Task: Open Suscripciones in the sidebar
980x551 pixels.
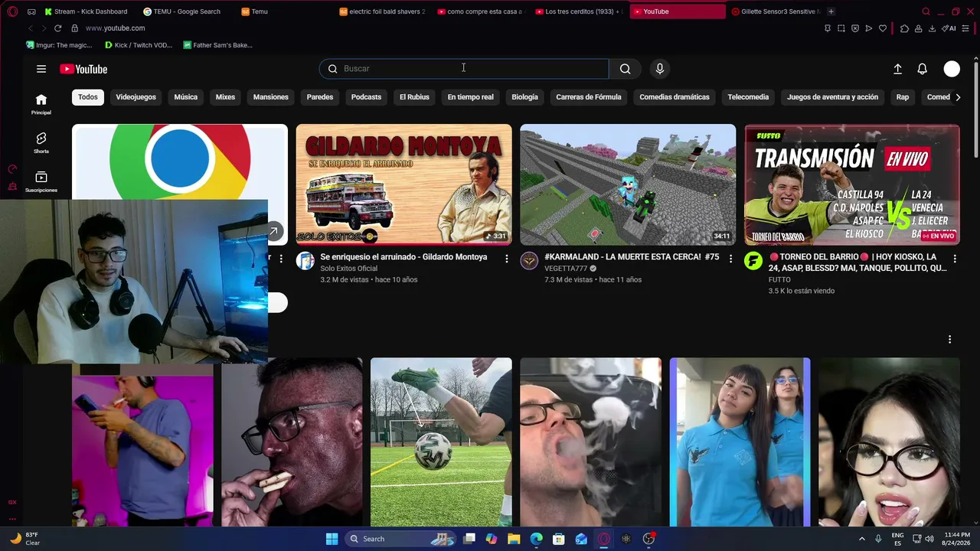Action: pyautogui.click(x=41, y=181)
